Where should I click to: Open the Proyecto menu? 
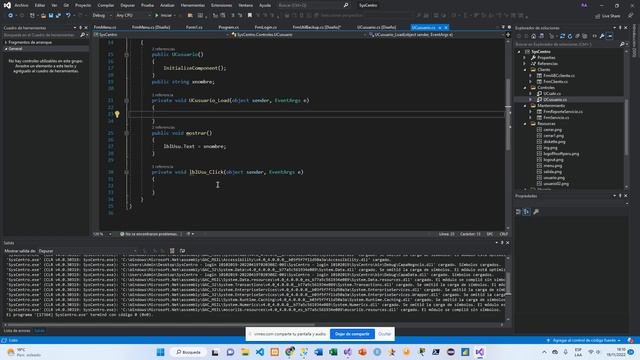pyautogui.click(x=83, y=5)
